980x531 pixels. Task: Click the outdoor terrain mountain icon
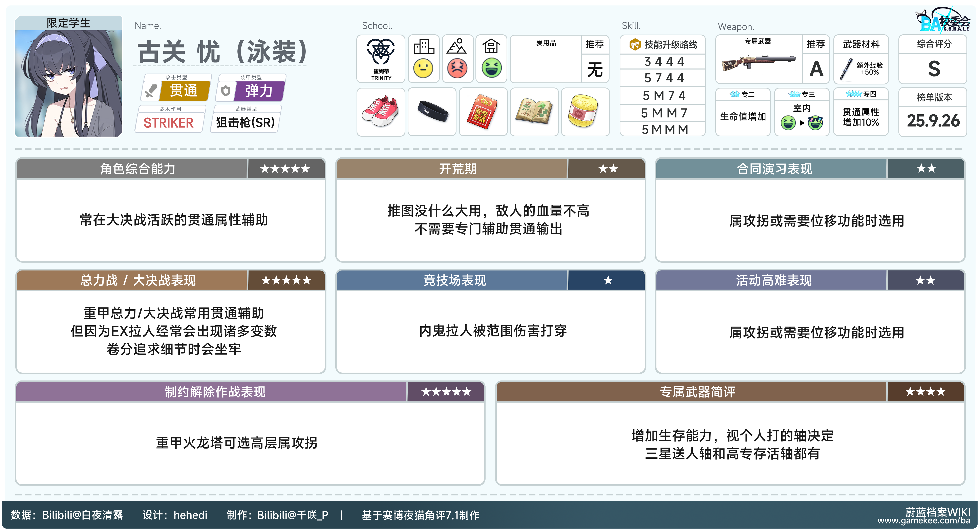pyautogui.click(x=457, y=47)
